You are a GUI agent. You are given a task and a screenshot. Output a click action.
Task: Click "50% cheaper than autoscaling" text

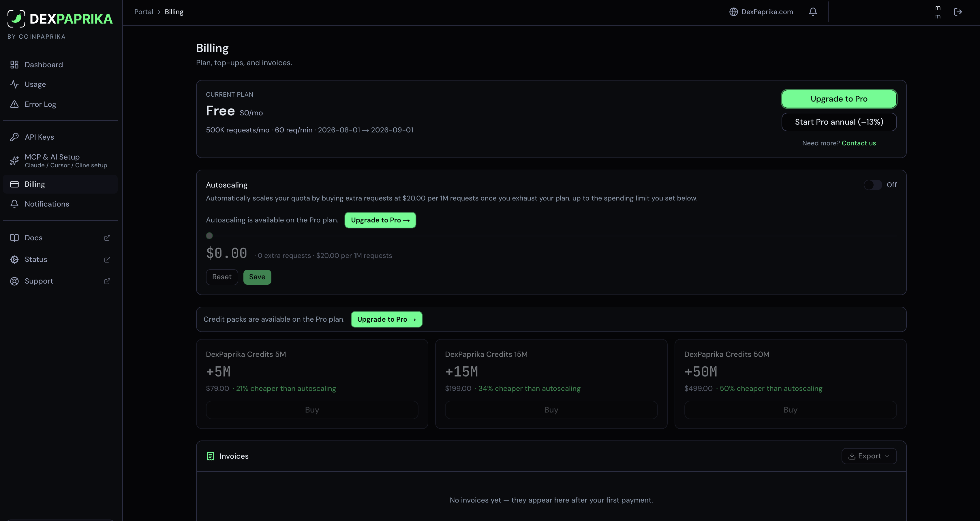pos(771,389)
